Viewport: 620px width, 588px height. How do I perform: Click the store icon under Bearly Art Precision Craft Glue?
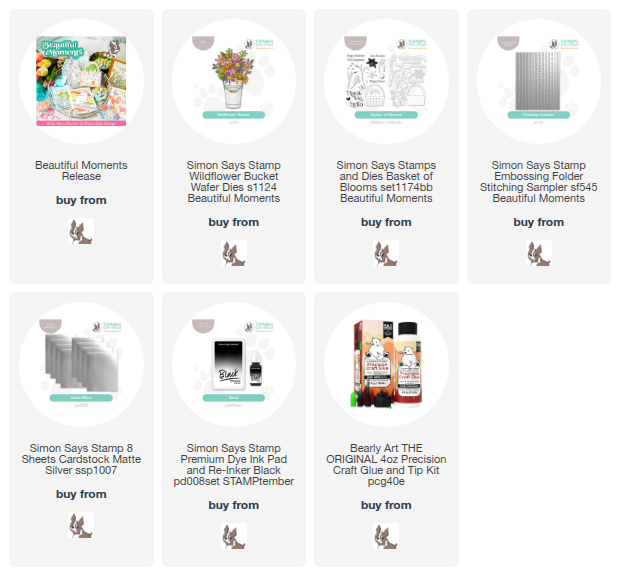(x=386, y=536)
